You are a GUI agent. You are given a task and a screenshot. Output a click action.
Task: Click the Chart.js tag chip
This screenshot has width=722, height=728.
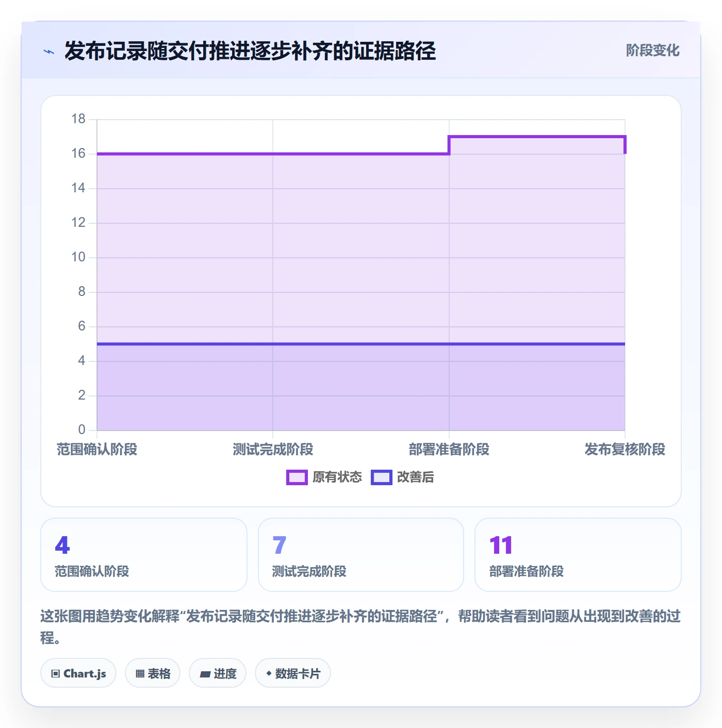tap(78, 673)
